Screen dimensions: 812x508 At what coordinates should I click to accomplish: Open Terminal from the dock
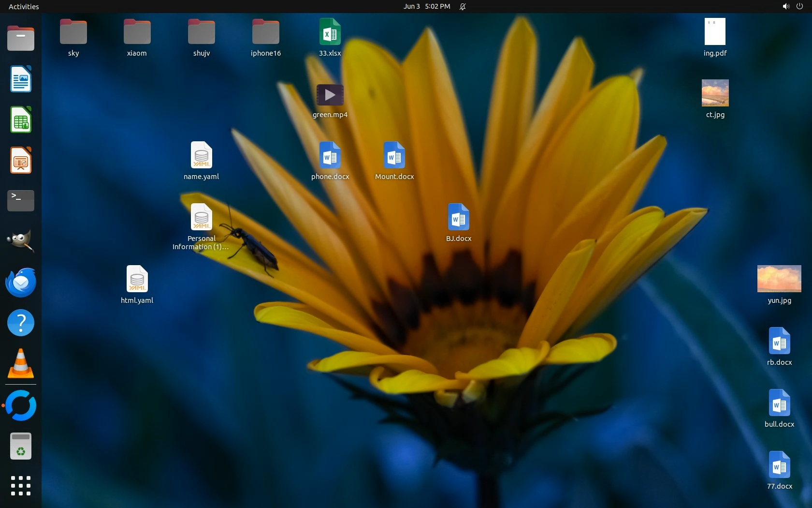point(21,200)
